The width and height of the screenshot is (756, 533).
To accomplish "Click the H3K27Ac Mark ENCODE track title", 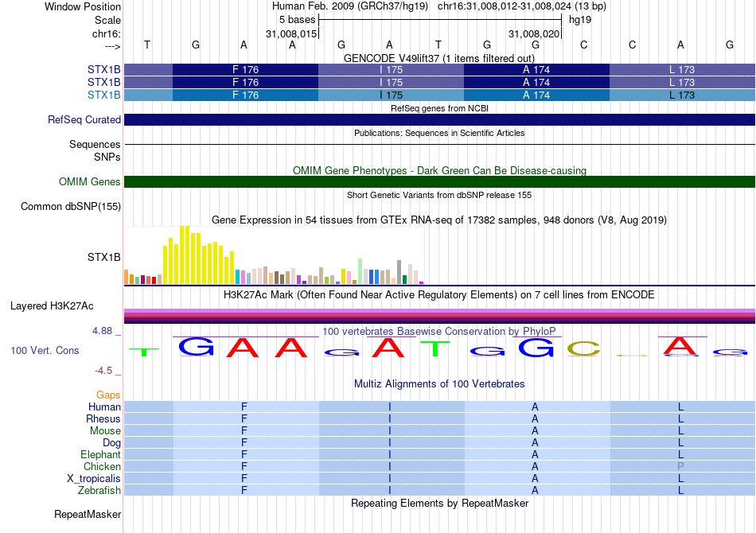I will (439, 295).
